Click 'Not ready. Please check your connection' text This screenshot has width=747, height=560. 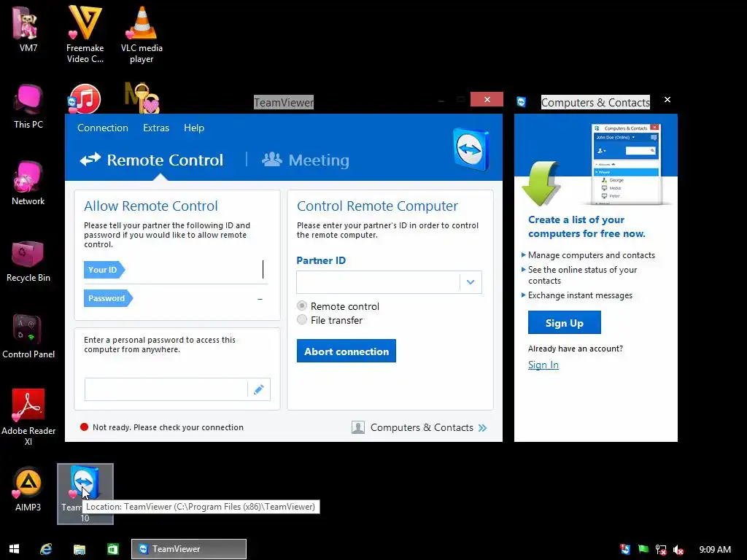click(x=168, y=427)
